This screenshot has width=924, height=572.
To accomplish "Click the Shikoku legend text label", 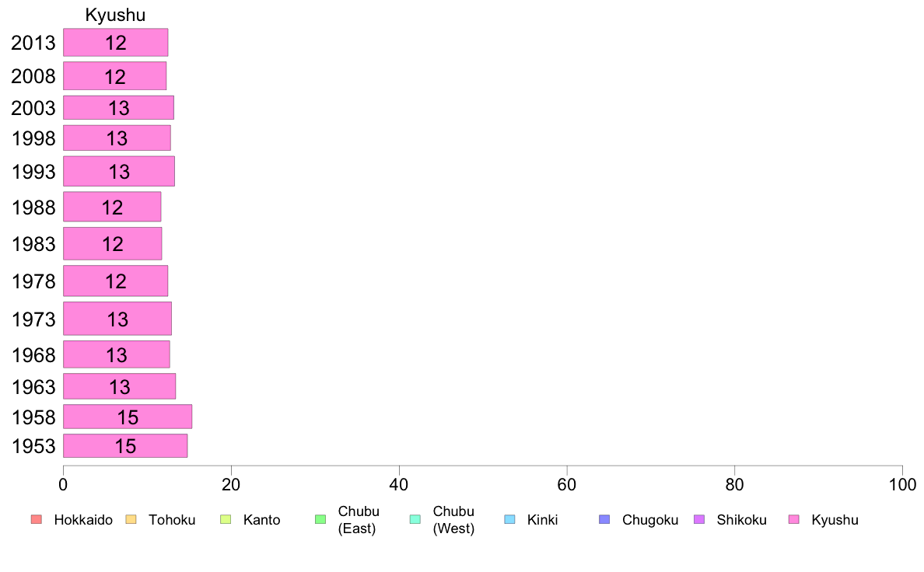I will tap(741, 520).
